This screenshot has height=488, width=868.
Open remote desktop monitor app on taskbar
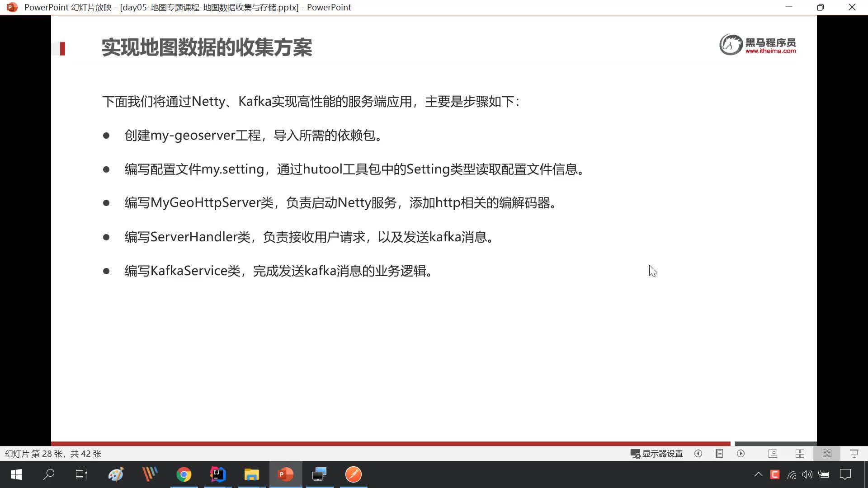tap(320, 474)
